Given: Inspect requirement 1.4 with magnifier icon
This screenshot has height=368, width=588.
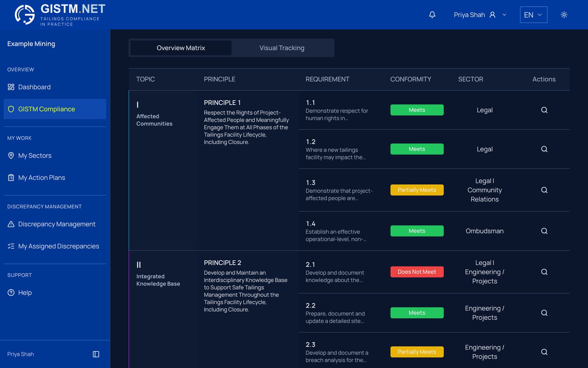Looking at the screenshot, I should click(x=544, y=231).
